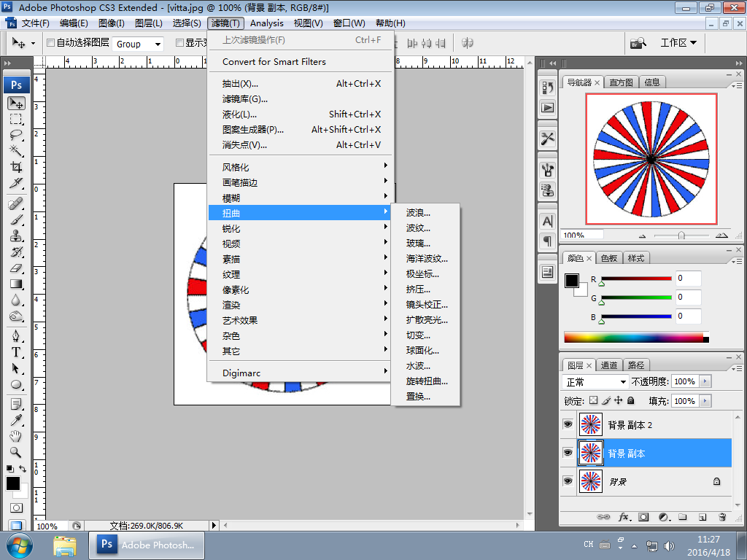Switch to the 通道 tab
The image size is (747, 560).
click(x=609, y=365)
